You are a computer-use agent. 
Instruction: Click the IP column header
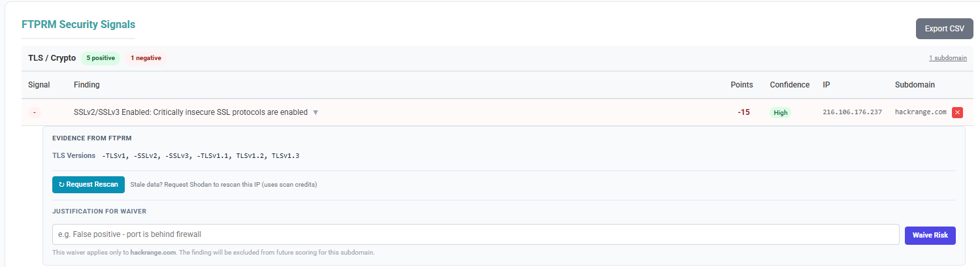click(x=826, y=85)
